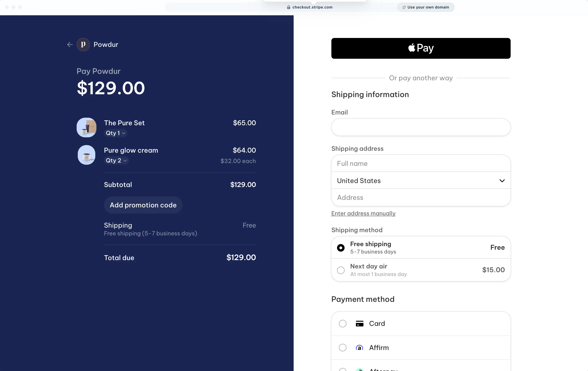Click the back arrow next to Powdur

point(70,44)
